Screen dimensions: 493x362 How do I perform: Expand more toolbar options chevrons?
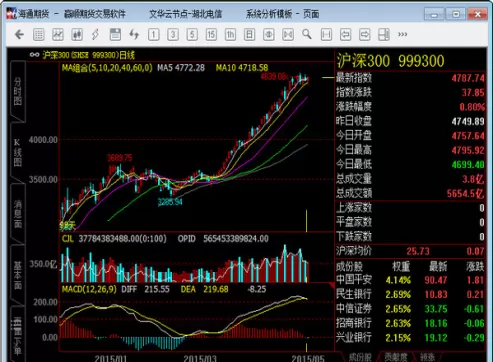click(403, 34)
